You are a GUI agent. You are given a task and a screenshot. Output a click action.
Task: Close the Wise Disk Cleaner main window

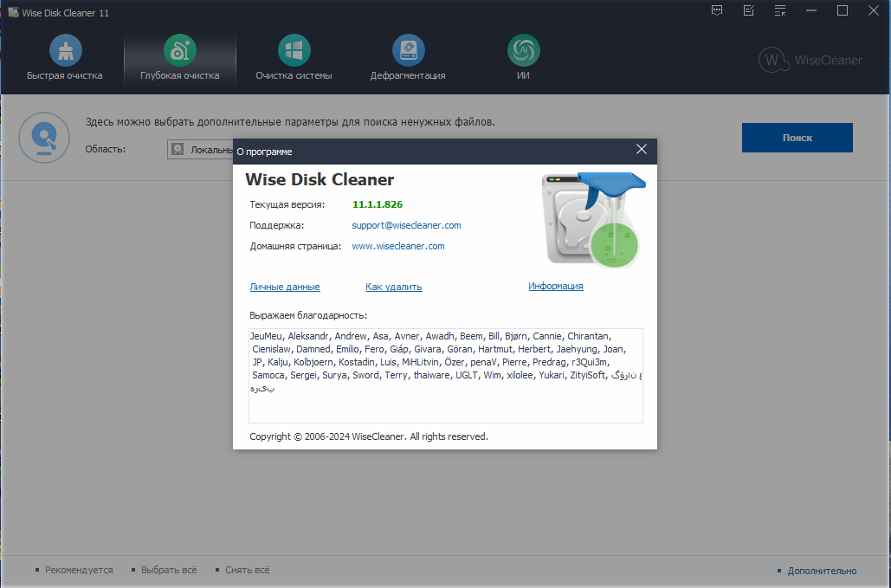[874, 10]
